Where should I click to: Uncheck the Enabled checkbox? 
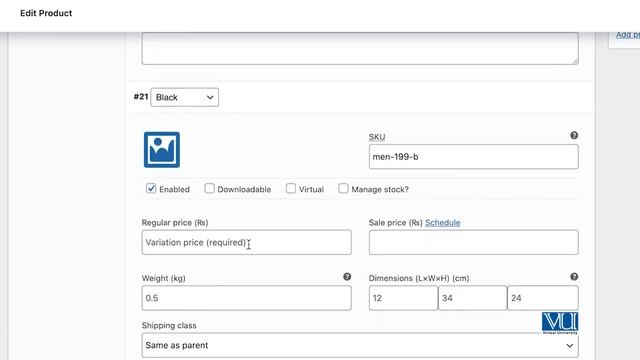click(x=151, y=188)
